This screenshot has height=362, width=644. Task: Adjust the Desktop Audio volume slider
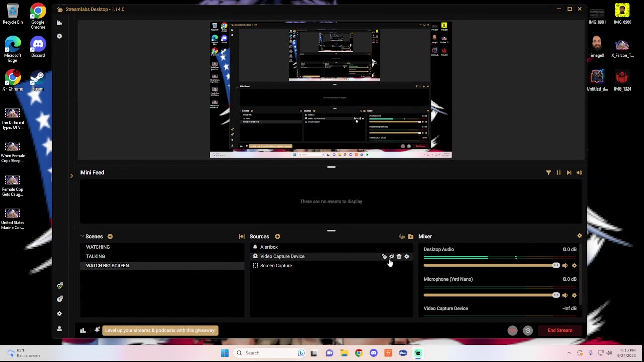coord(492,265)
